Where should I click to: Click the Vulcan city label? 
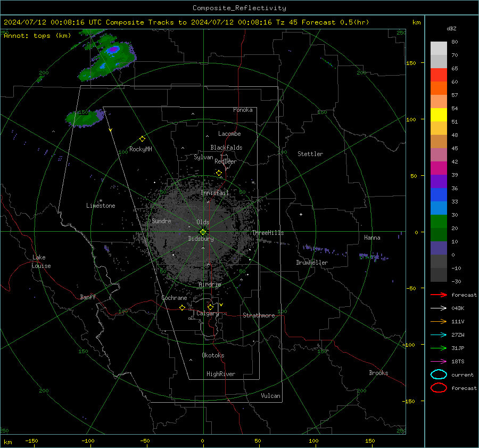click(x=270, y=396)
